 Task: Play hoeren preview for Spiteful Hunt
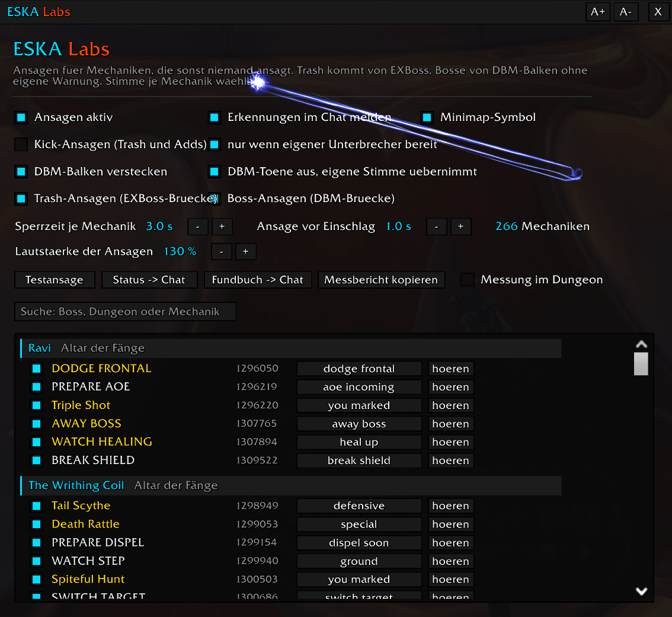pos(451,580)
